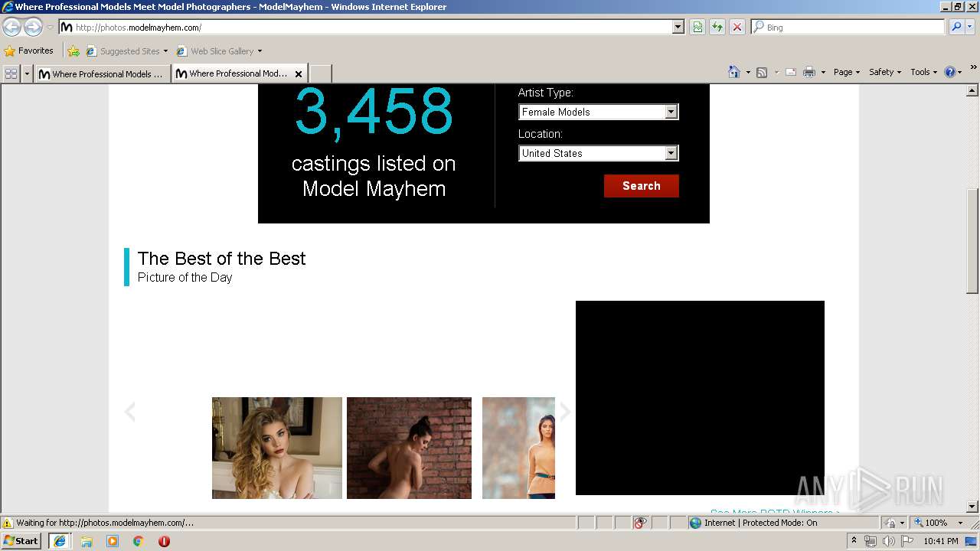Click Add to Favorites Bar icon
The width and height of the screenshot is (980, 551).
tap(73, 51)
